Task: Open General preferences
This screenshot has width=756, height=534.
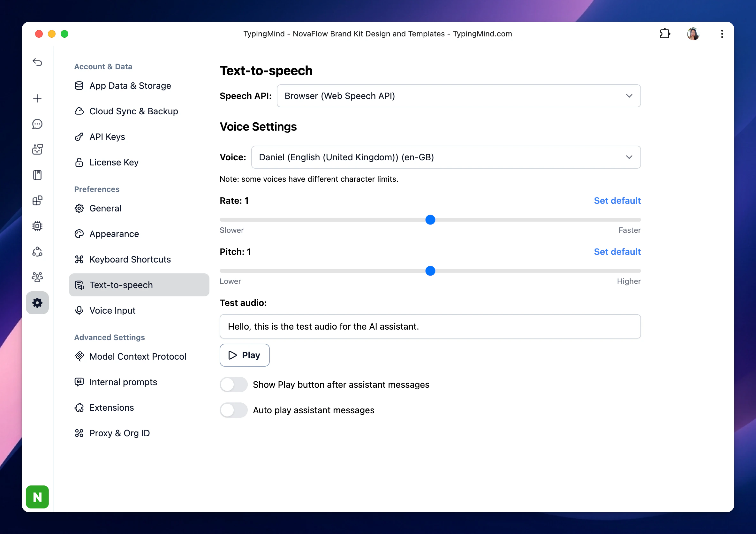Action: click(139, 208)
